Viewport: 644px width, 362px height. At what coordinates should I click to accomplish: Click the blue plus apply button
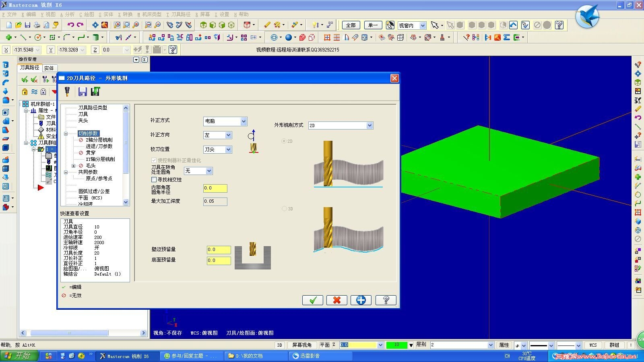(361, 300)
